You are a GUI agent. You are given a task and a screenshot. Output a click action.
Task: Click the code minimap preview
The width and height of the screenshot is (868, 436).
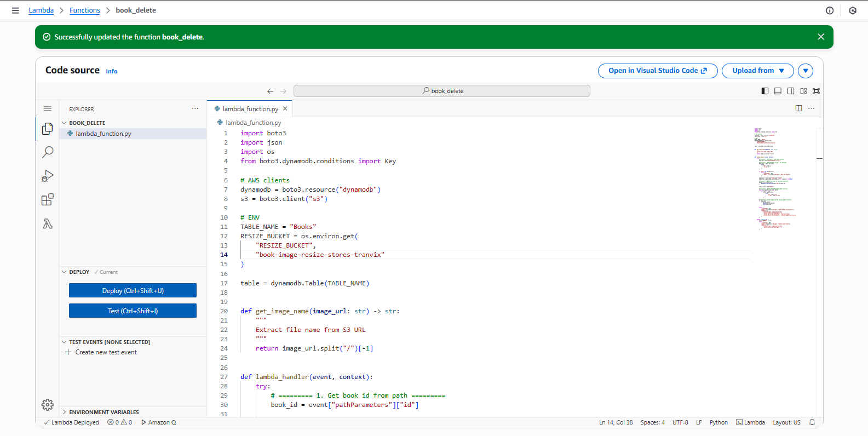(775, 178)
